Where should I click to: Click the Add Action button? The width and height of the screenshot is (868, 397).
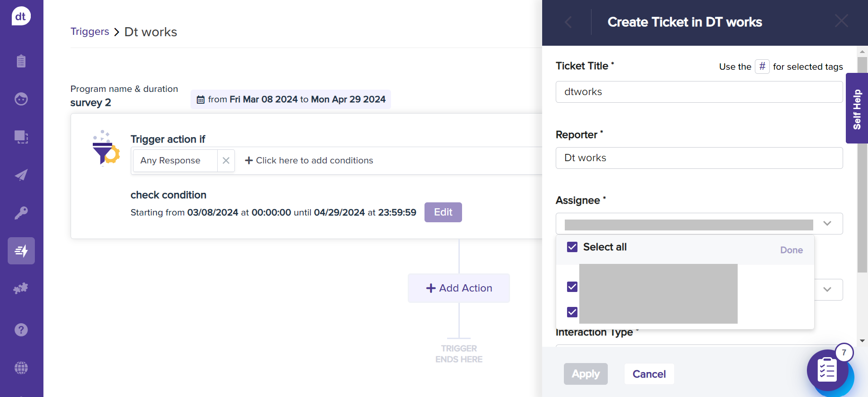[458, 288]
